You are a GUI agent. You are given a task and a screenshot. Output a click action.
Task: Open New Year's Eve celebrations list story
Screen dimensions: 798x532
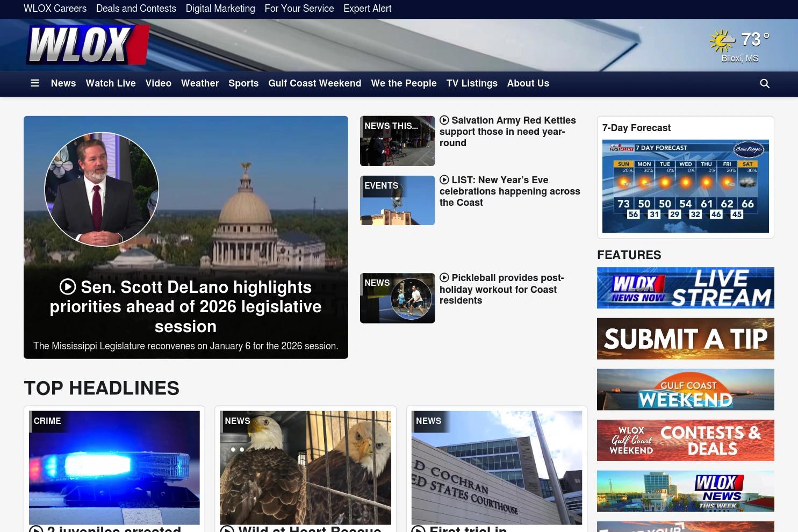510,191
